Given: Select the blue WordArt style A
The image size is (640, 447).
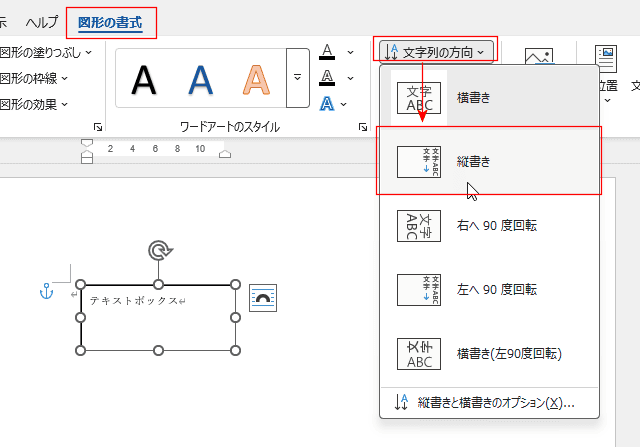Looking at the screenshot, I should coord(202,78).
